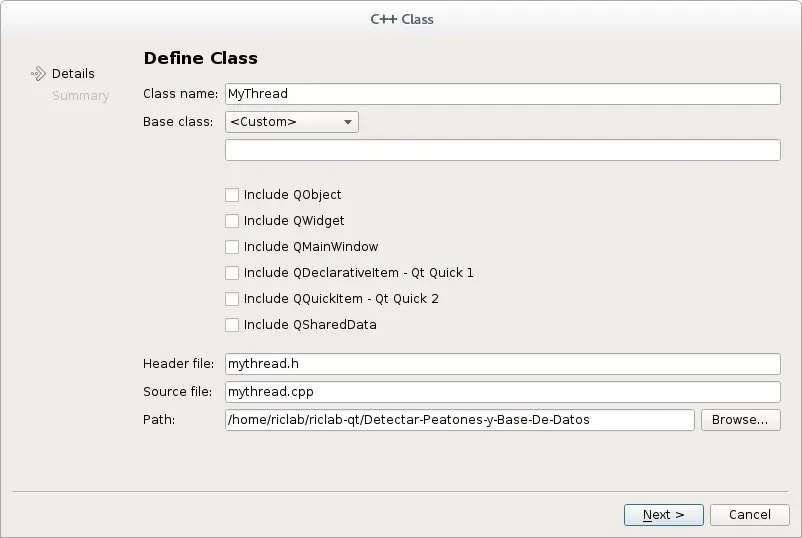802x538 pixels.
Task: Focus the Source file field mythread.cpp
Action: pos(502,392)
